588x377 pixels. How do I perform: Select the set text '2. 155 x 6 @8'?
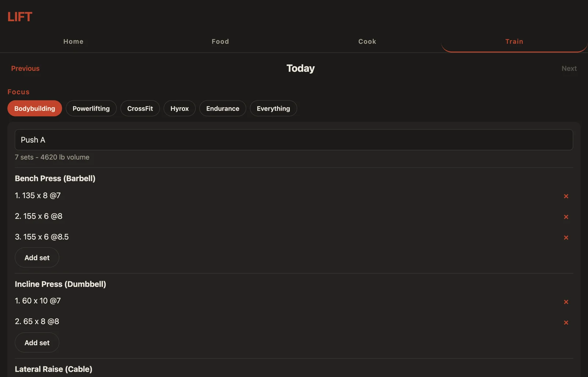[39, 216]
